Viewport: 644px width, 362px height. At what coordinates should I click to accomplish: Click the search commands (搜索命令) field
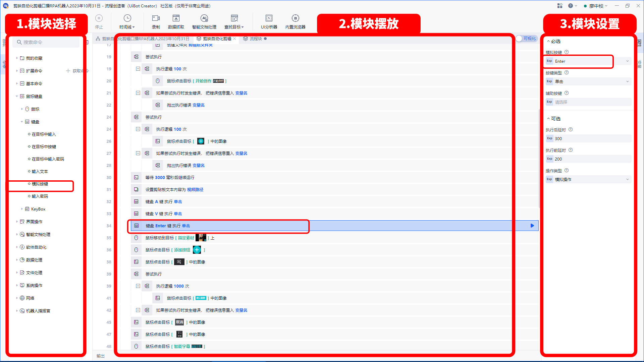[46, 42]
